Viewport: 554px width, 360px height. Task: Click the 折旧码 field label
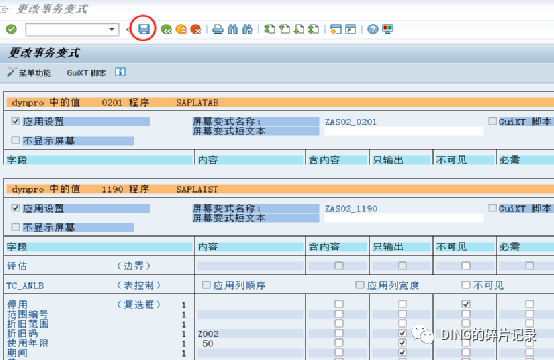pyautogui.click(x=22, y=333)
